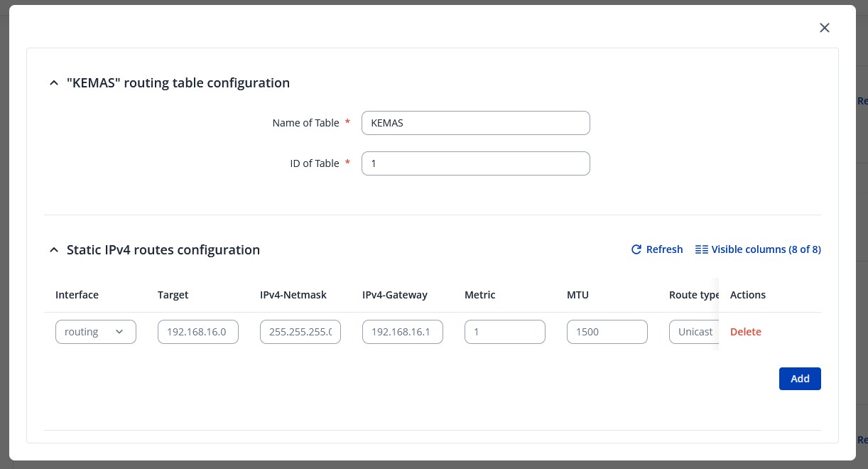Click the Refresh icon for static routes
This screenshot has height=469, width=868.
tap(636, 249)
